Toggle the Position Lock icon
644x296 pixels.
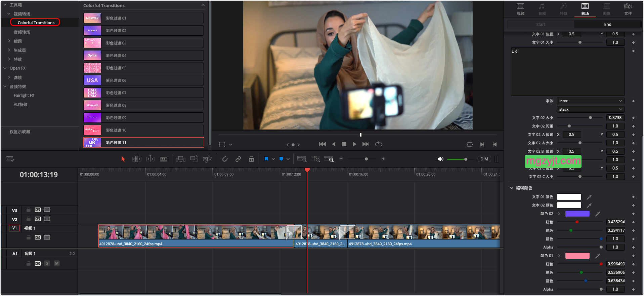pyautogui.click(x=251, y=159)
